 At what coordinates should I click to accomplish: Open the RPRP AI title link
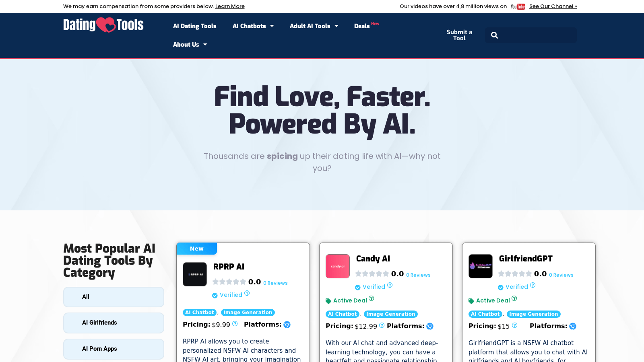coord(229,267)
